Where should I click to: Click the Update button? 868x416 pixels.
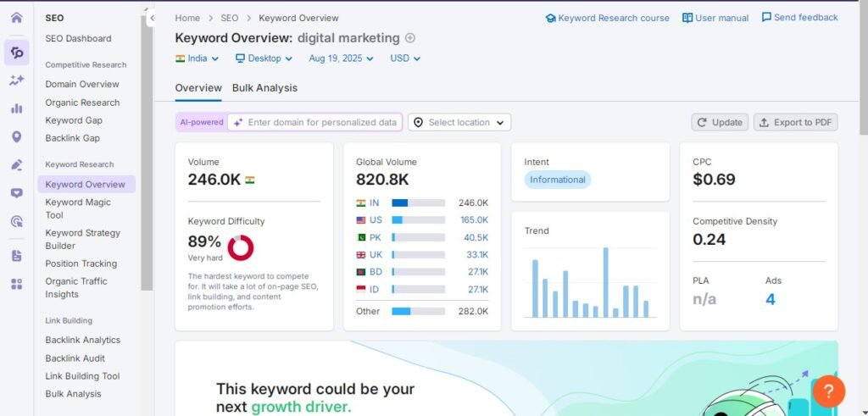[x=720, y=122]
